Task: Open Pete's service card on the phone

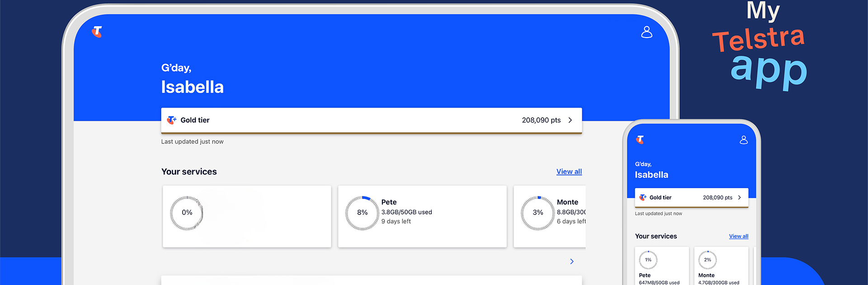Action: [662, 266]
